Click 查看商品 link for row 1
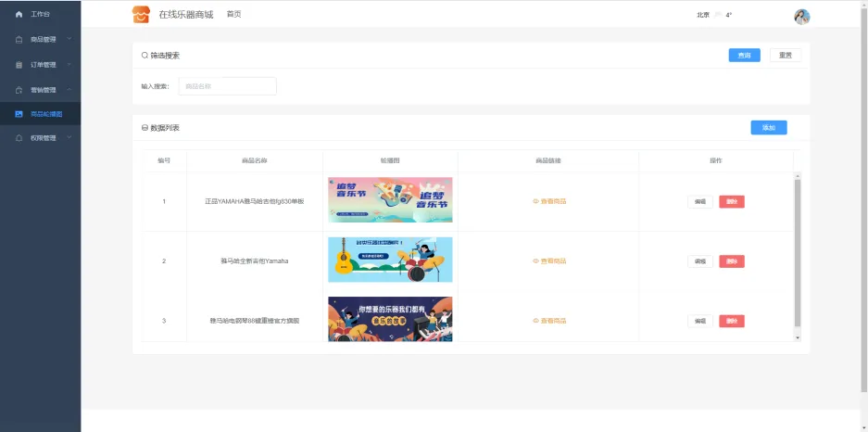This screenshot has height=432, width=868. coord(549,201)
